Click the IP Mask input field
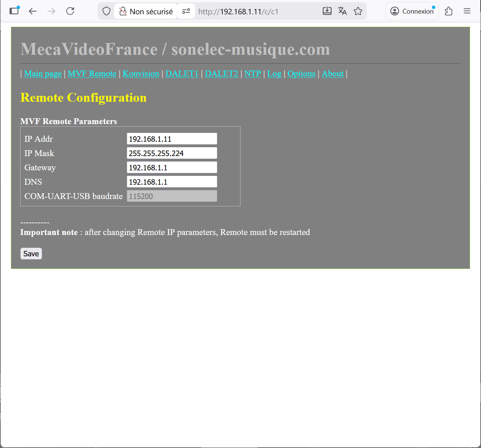 pos(172,153)
